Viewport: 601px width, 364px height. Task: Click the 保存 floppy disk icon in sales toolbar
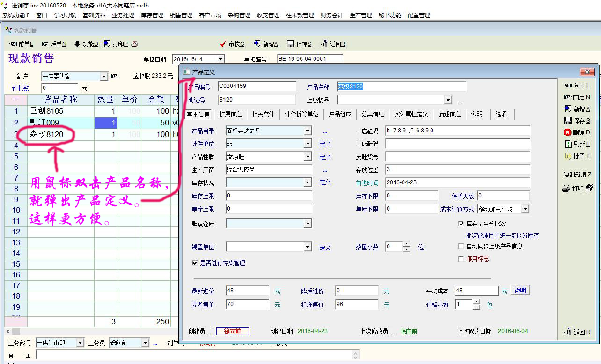tap(291, 44)
